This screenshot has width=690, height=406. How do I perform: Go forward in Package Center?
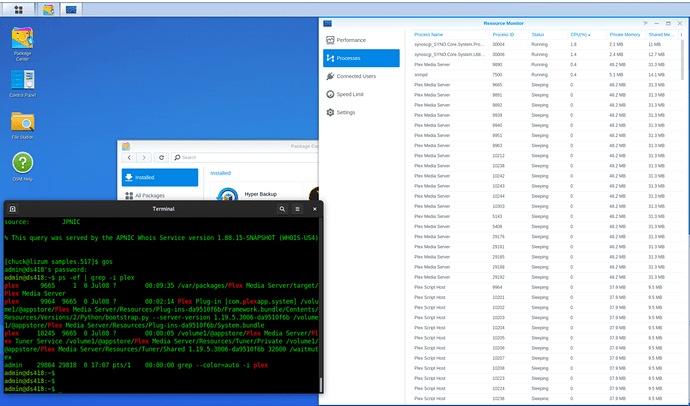point(144,157)
